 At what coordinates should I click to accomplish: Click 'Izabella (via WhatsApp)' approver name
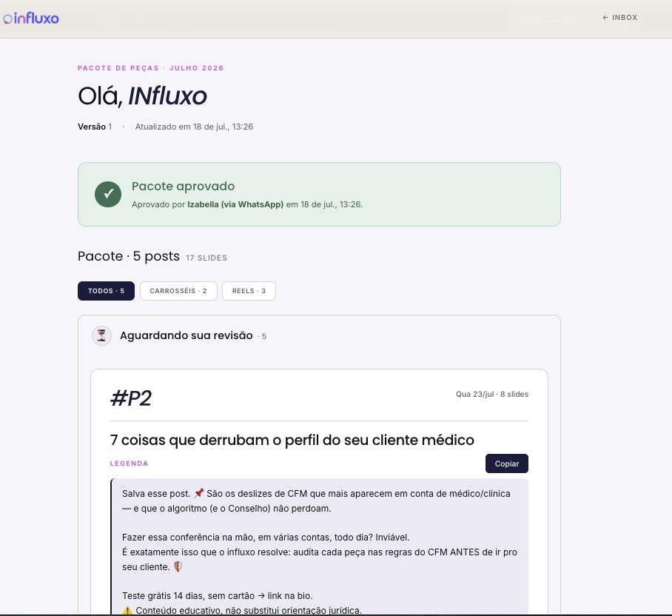235,204
